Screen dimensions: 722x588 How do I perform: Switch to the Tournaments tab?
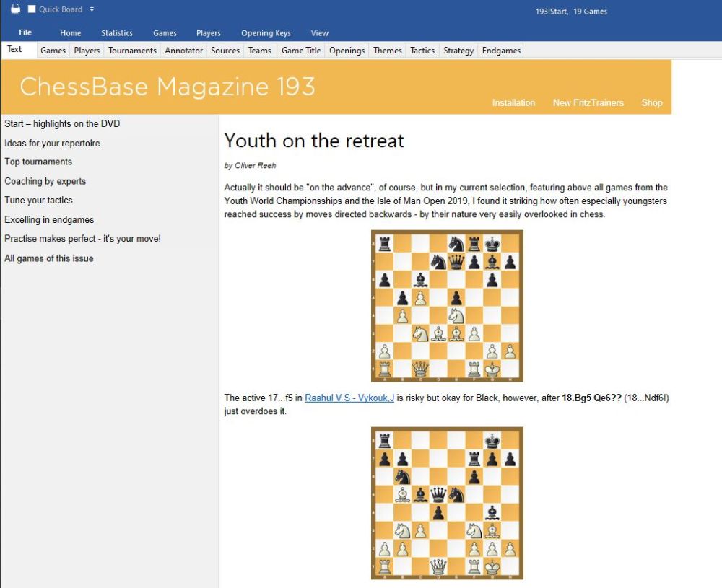coord(133,51)
